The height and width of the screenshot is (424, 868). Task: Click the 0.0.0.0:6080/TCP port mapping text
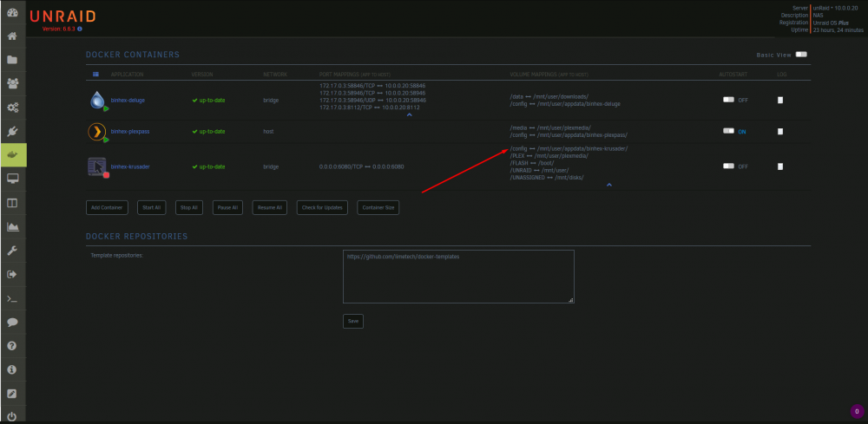pos(361,166)
